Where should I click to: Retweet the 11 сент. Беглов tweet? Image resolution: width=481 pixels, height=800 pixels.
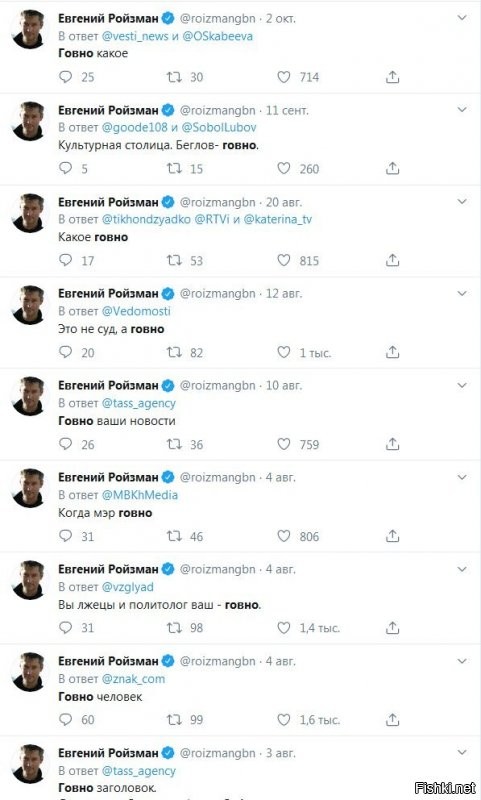[x=174, y=168]
